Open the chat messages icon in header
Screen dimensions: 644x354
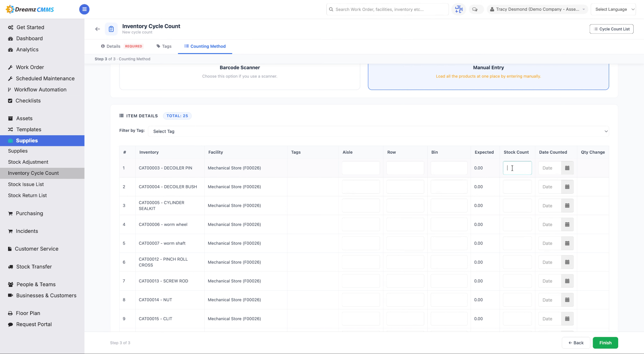coord(475,9)
